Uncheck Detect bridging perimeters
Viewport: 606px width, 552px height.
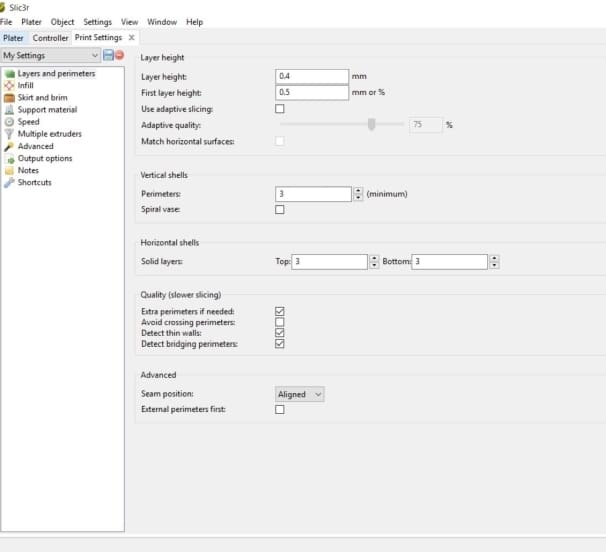(x=279, y=344)
